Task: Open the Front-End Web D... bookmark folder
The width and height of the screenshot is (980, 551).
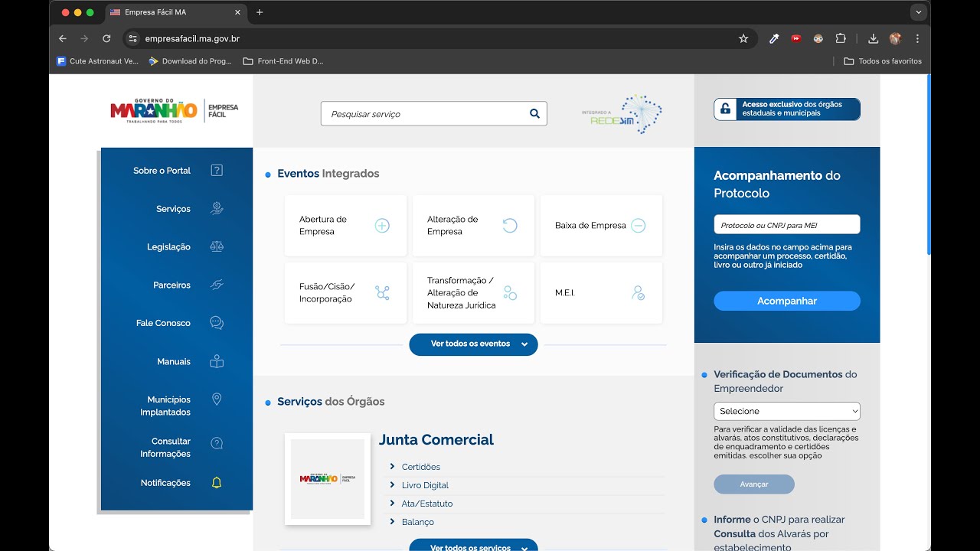Action: [284, 61]
